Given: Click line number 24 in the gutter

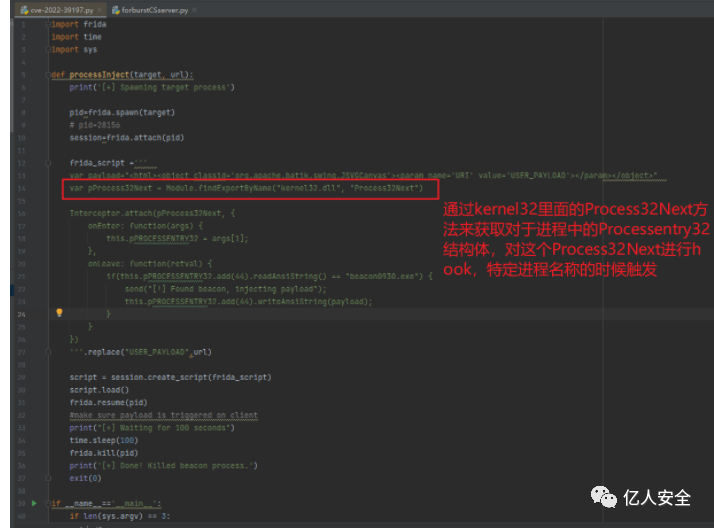Looking at the screenshot, I should (x=22, y=315).
